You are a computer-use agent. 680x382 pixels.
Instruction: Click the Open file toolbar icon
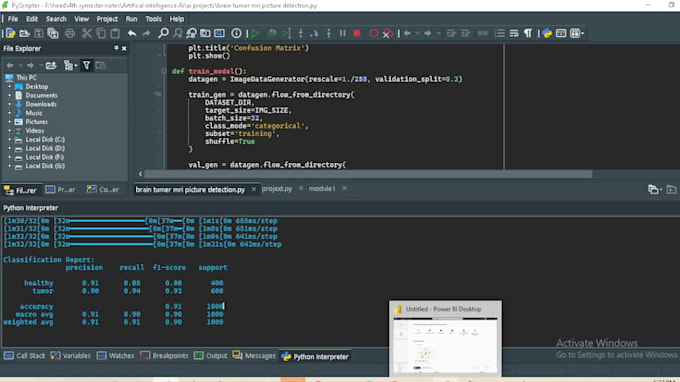point(25,33)
